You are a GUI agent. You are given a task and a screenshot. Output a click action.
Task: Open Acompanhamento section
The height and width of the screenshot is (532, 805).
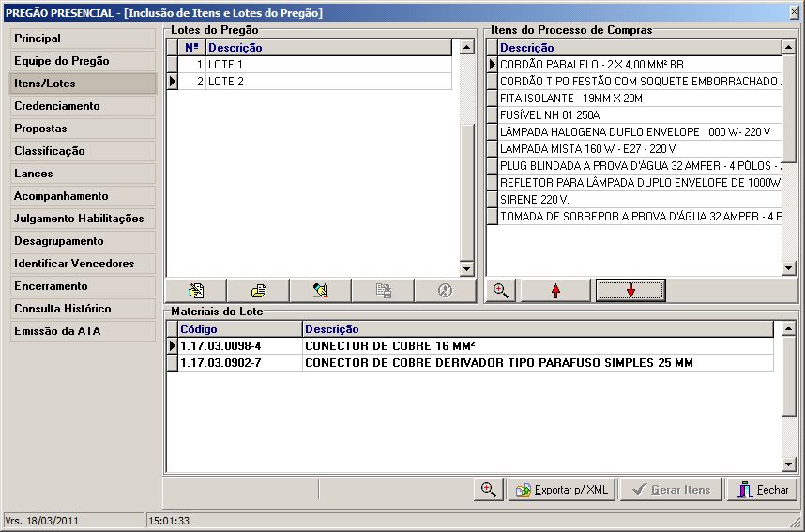coord(83,196)
